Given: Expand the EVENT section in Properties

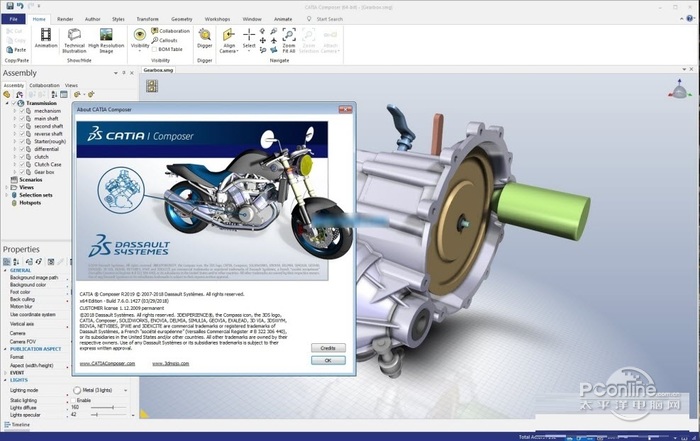Looking at the screenshot, I should click(x=5, y=371).
